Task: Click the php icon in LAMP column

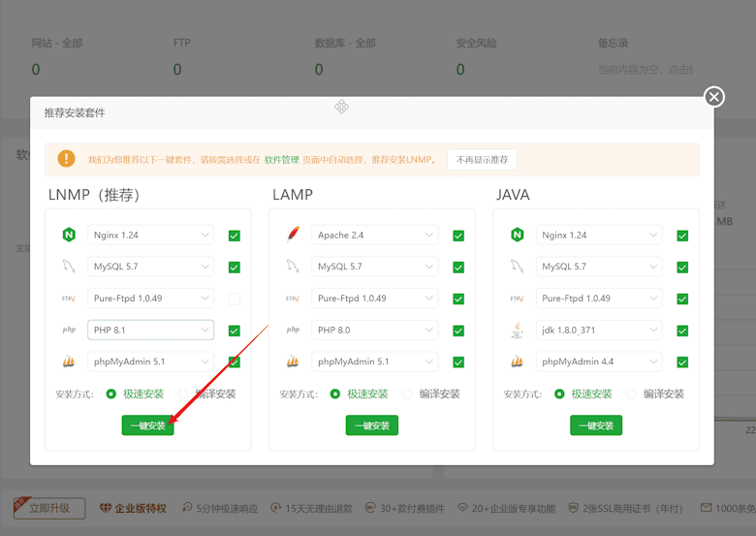Action: [293, 330]
